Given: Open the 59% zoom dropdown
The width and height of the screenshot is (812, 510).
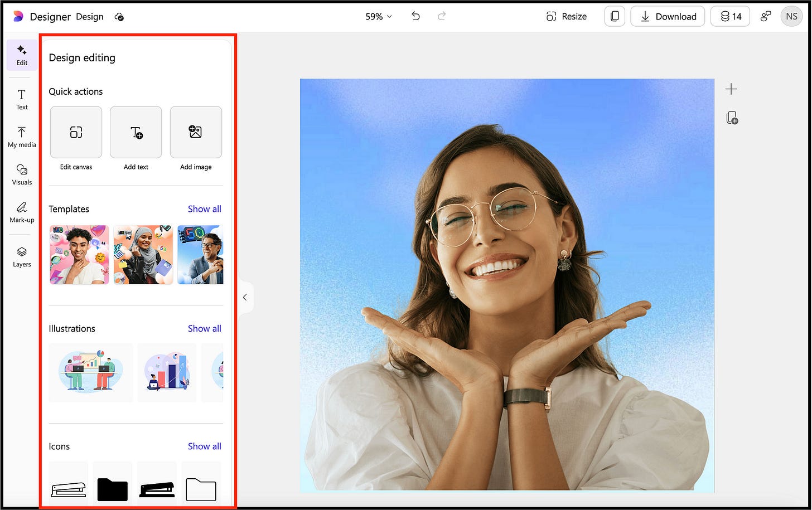Looking at the screenshot, I should 379,17.
